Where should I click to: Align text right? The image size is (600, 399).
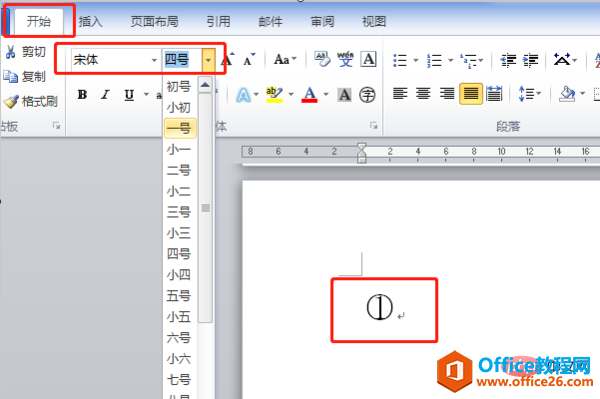[447, 94]
